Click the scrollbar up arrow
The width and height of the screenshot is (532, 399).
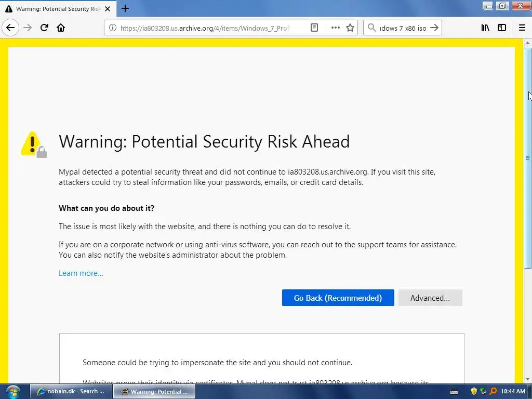(x=527, y=43)
